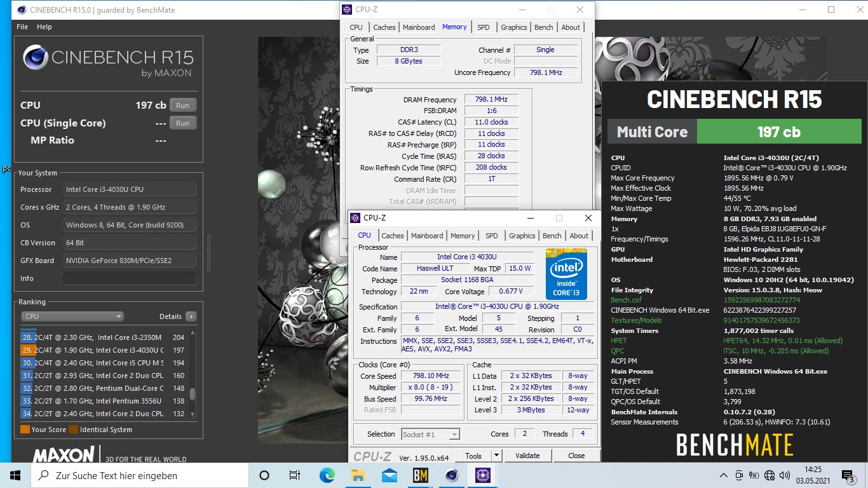The image size is (868, 488).
Task: Click the Core Speed value 798.10 MHz
Action: click(431, 376)
